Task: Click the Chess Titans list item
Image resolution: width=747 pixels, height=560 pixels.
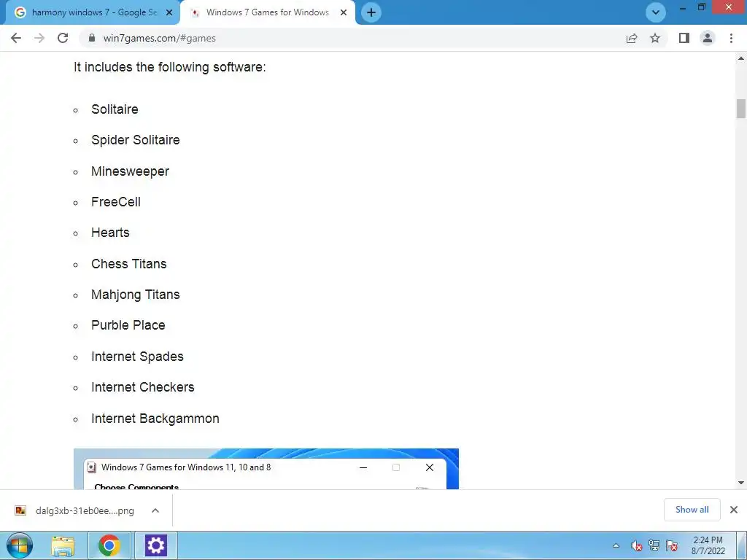Action: point(128,264)
